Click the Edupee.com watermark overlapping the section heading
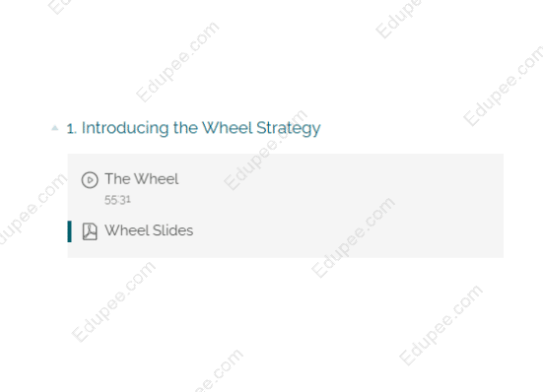 [266, 150]
